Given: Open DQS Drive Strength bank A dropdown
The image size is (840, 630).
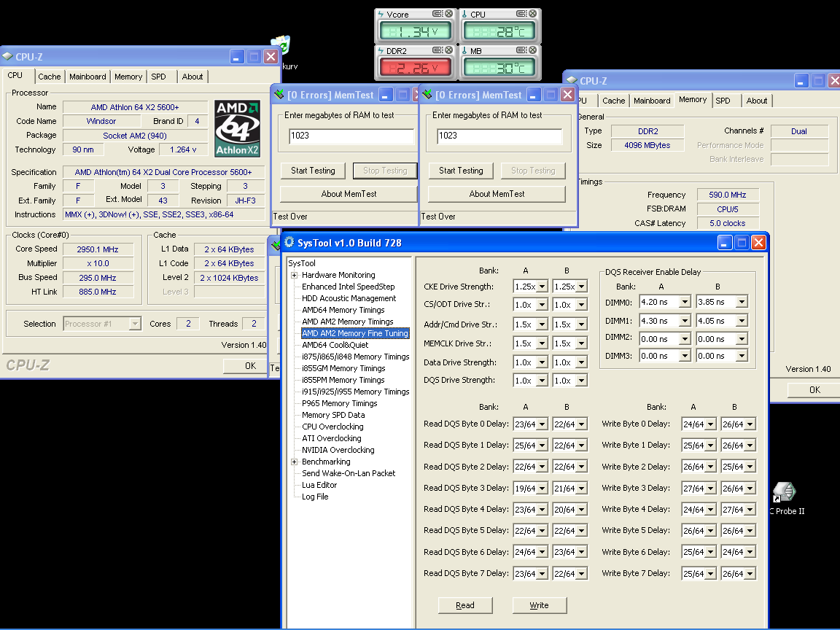Looking at the screenshot, I should (542, 381).
